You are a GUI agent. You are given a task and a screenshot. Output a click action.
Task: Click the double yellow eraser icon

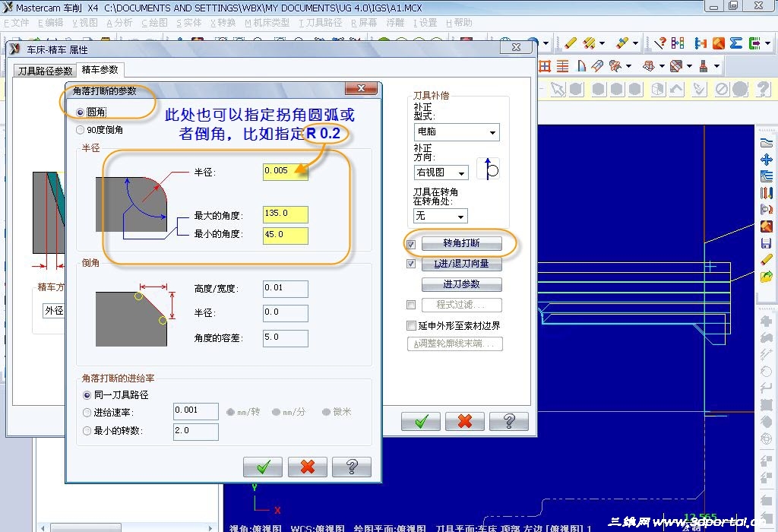click(589, 43)
